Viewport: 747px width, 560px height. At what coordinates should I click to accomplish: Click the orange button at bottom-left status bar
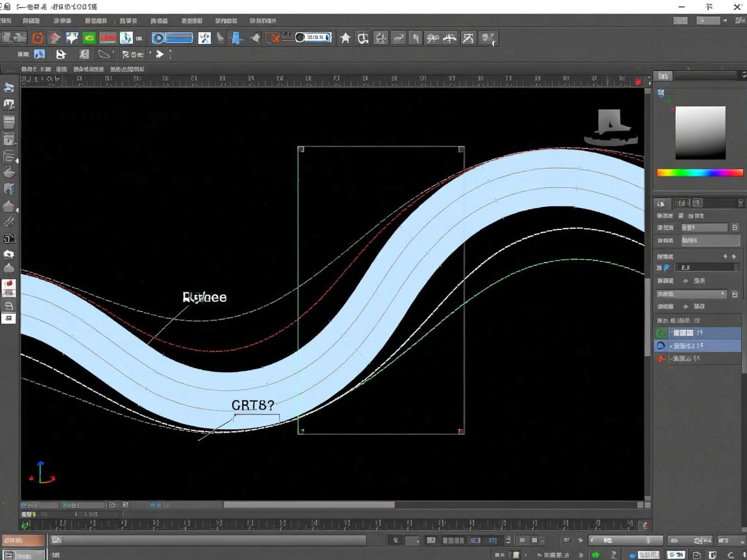click(x=24, y=541)
